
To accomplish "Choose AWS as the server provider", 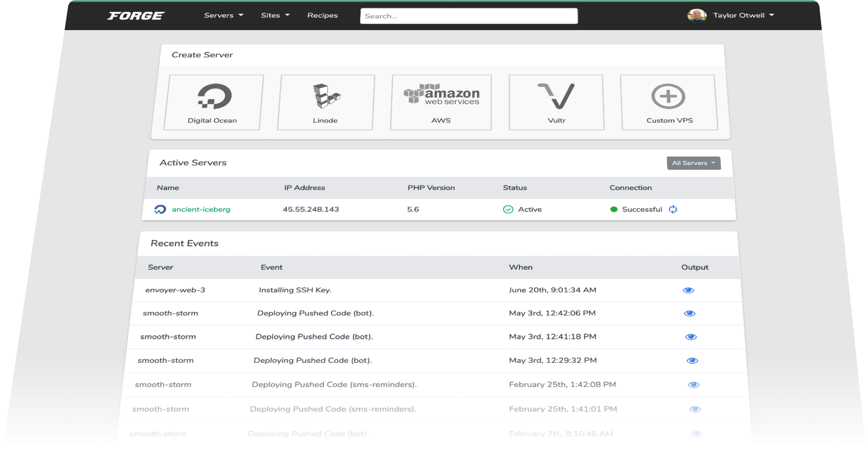I will [x=441, y=95].
